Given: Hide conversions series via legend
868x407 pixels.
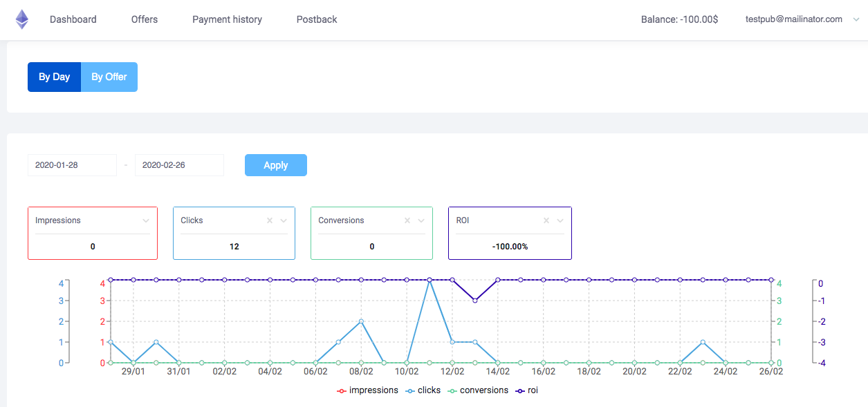Looking at the screenshot, I should tap(477, 390).
